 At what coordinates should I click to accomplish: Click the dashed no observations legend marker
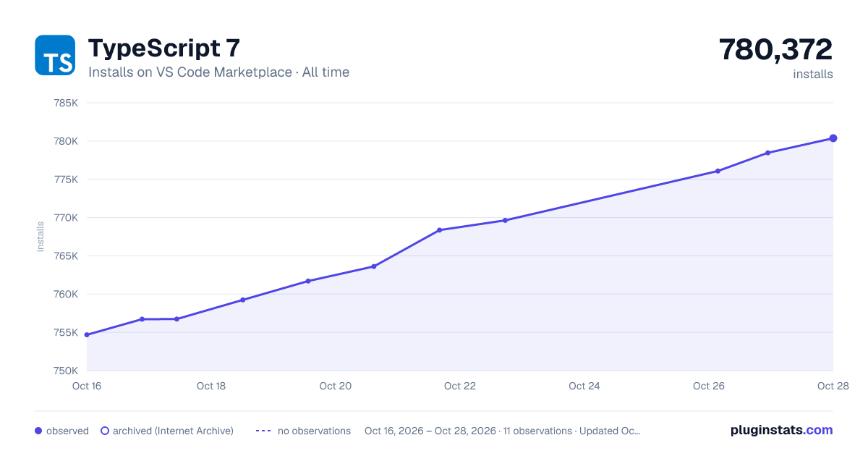pos(263,431)
